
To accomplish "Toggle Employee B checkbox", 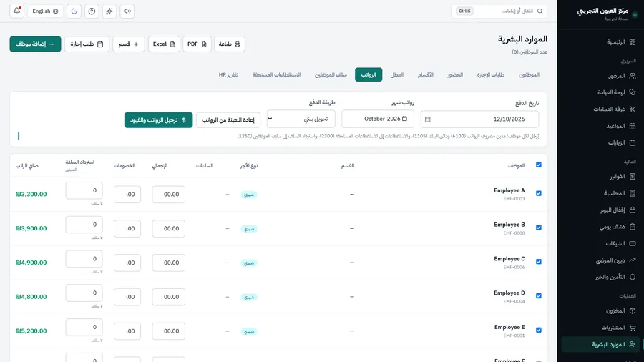I will [538, 228].
